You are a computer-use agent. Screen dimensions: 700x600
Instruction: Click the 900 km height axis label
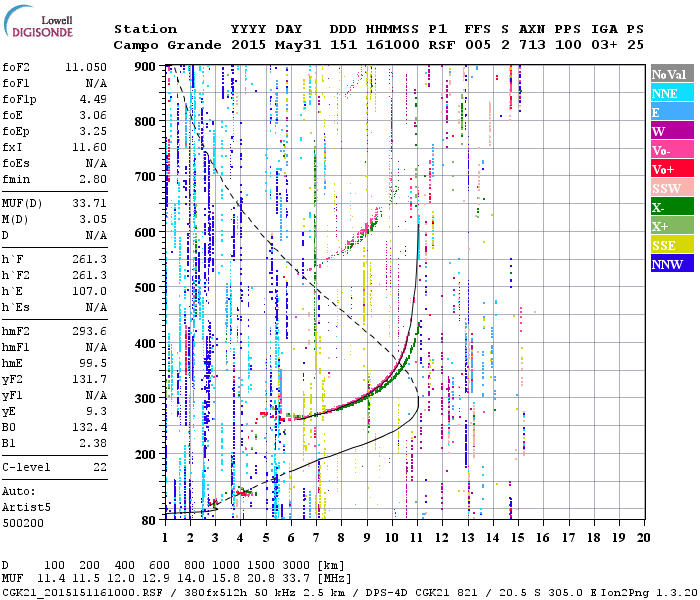click(145, 67)
